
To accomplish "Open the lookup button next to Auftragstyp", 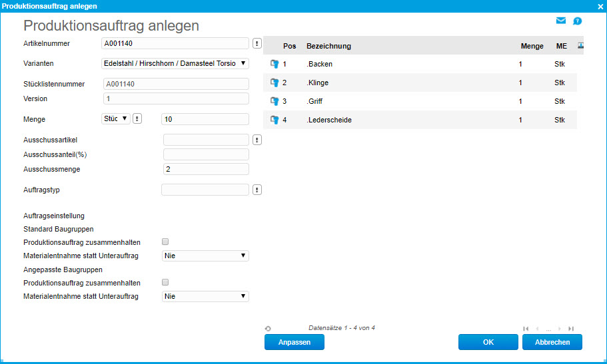I will click(257, 190).
